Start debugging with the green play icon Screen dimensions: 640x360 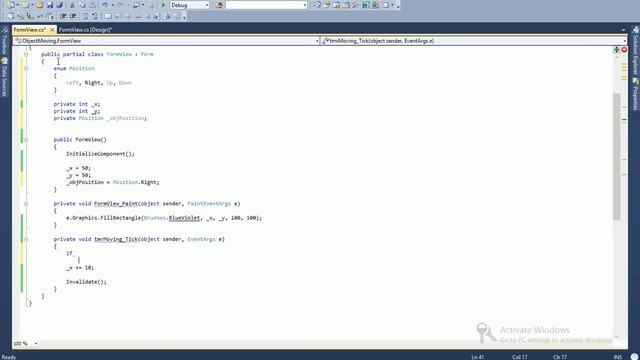163,5
